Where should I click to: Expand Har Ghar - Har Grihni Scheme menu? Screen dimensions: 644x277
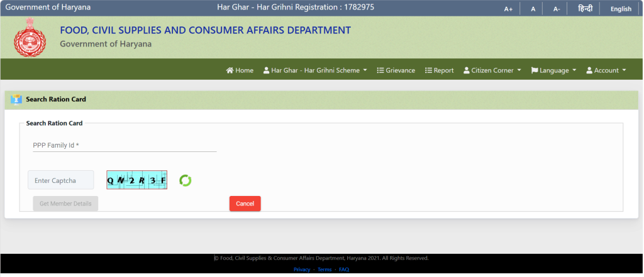(316, 70)
